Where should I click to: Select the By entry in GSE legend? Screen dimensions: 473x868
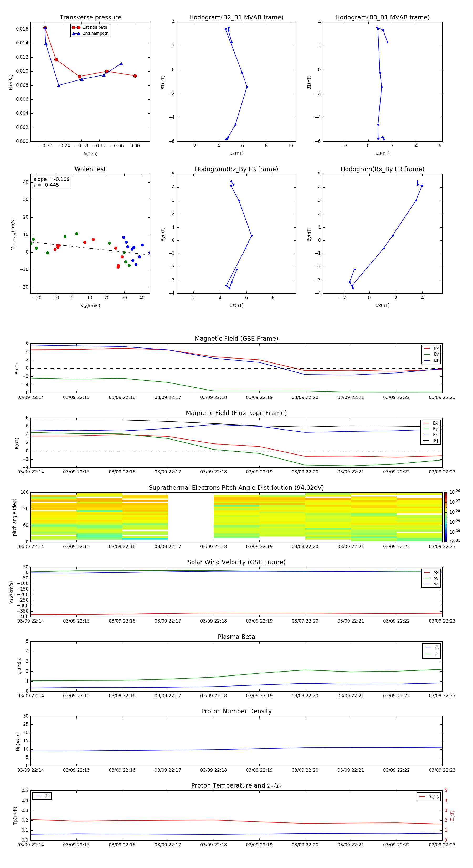431,355
